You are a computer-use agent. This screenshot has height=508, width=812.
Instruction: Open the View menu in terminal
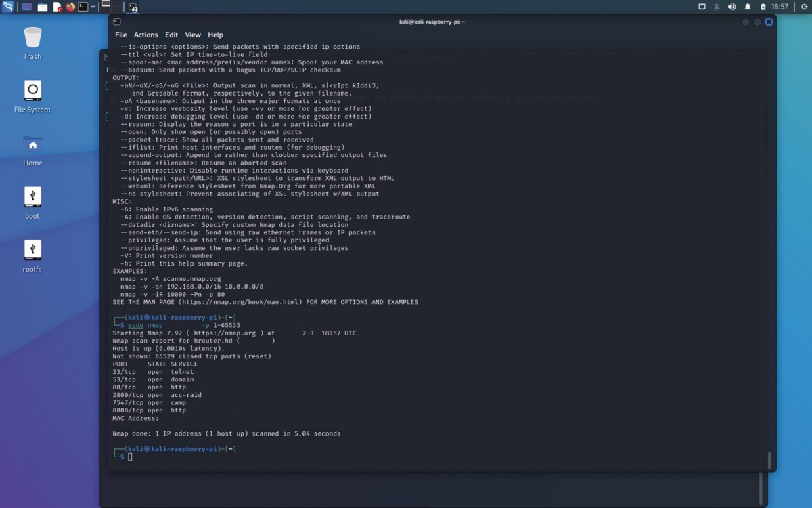click(193, 35)
